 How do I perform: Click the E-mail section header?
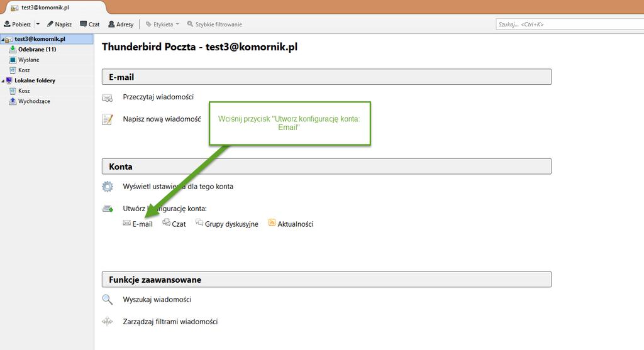326,77
